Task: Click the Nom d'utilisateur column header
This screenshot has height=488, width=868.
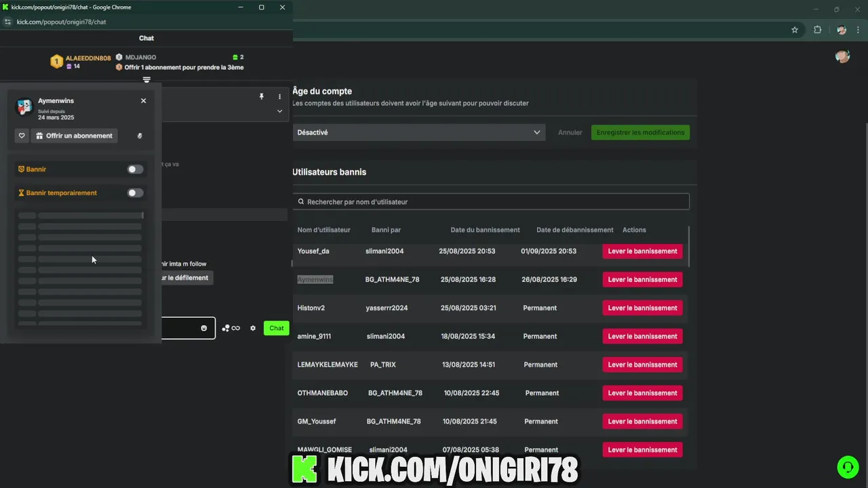Action: (323, 230)
